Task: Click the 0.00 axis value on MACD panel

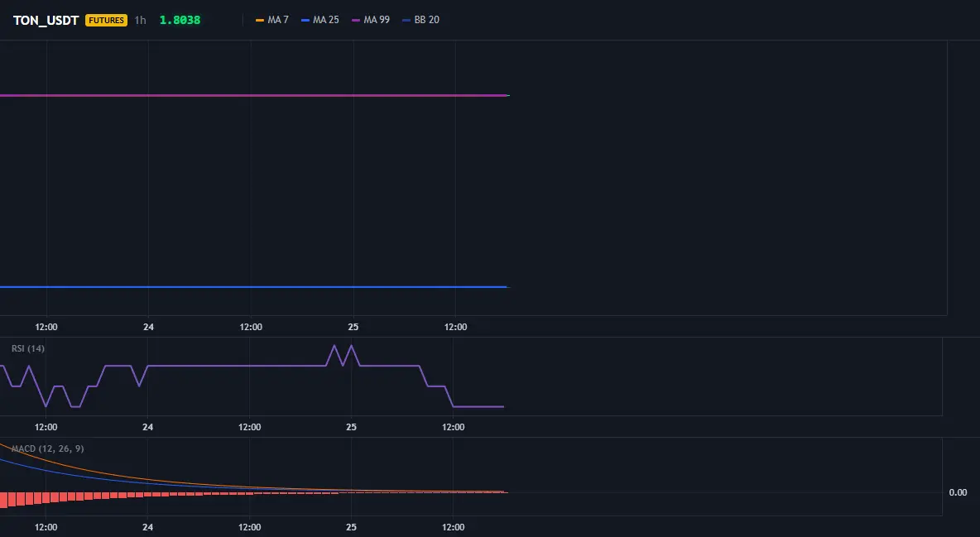Action: point(958,492)
